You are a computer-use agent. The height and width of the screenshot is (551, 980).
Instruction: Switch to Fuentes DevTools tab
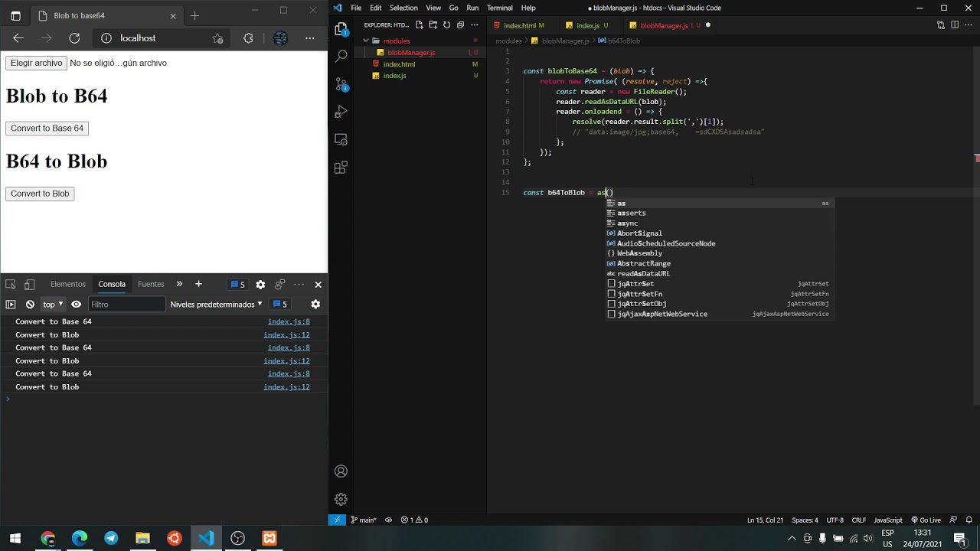pos(151,285)
